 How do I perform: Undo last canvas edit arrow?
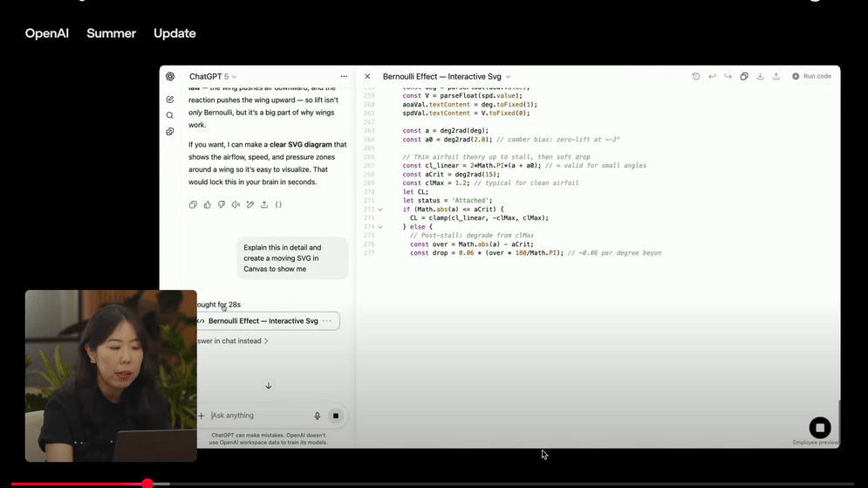tap(712, 77)
